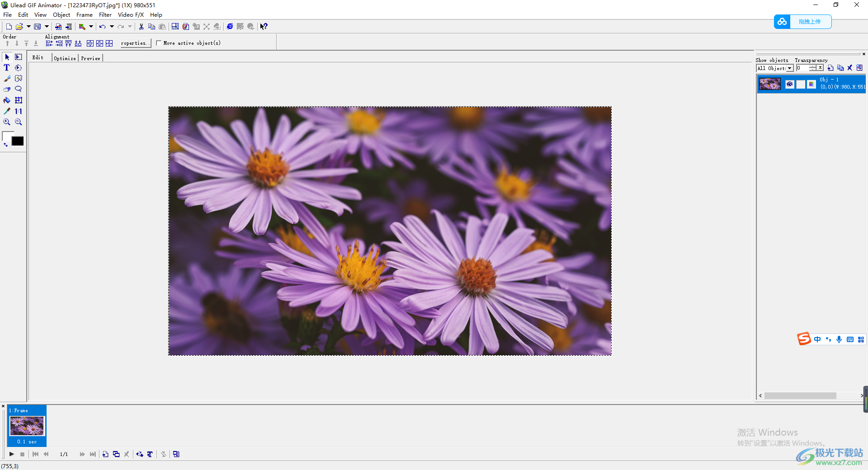Open the Video F/X menu
The width and height of the screenshot is (868, 470).
[x=131, y=15]
